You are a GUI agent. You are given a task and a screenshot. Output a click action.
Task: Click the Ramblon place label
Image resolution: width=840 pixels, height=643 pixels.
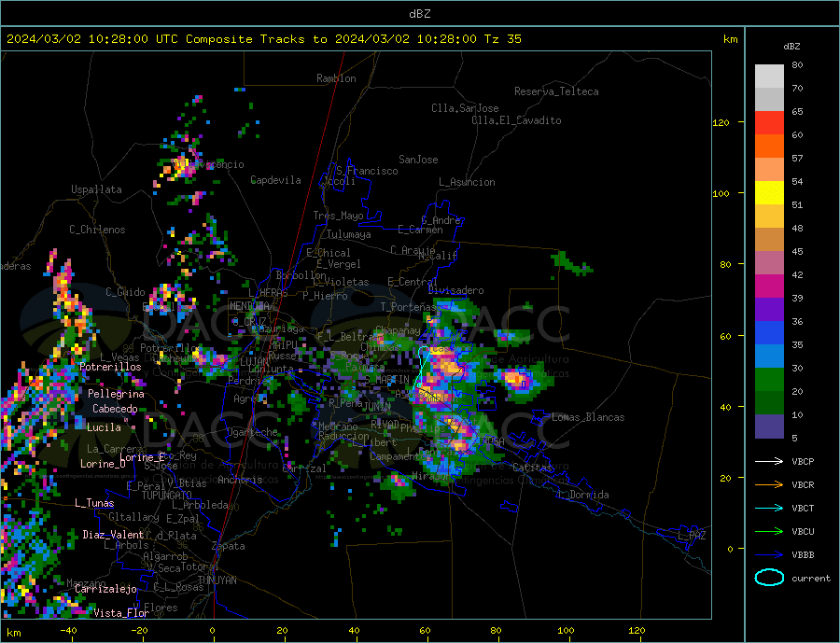coord(336,78)
